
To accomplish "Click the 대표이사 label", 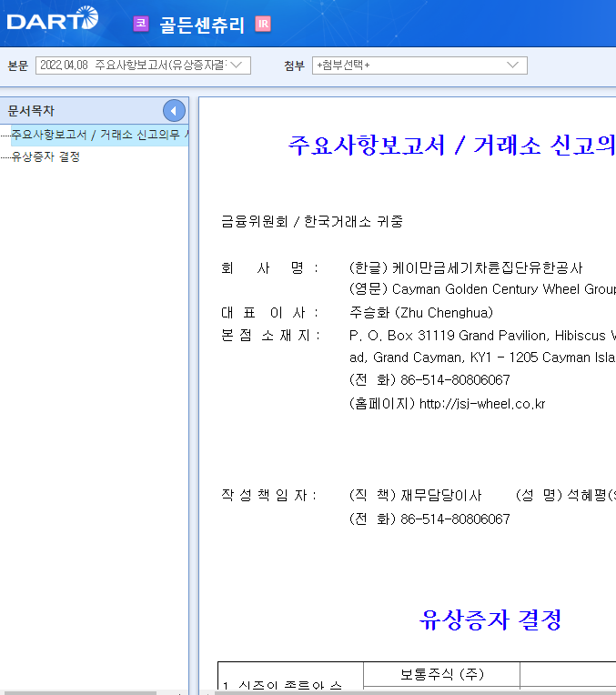I will click(269, 313).
